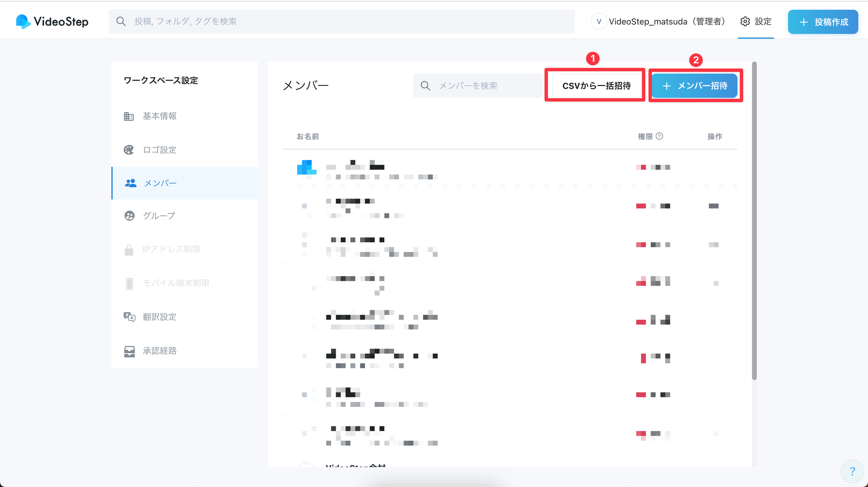This screenshot has height=487, width=868.
Task: Click the logo settings palette icon
Action: pyautogui.click(x=129, y=150)
